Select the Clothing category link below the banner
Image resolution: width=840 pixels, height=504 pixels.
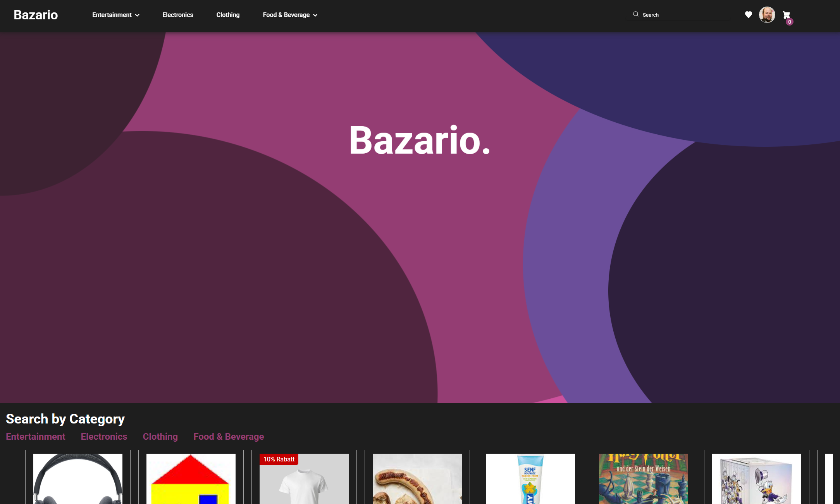[x=160, y=437]
